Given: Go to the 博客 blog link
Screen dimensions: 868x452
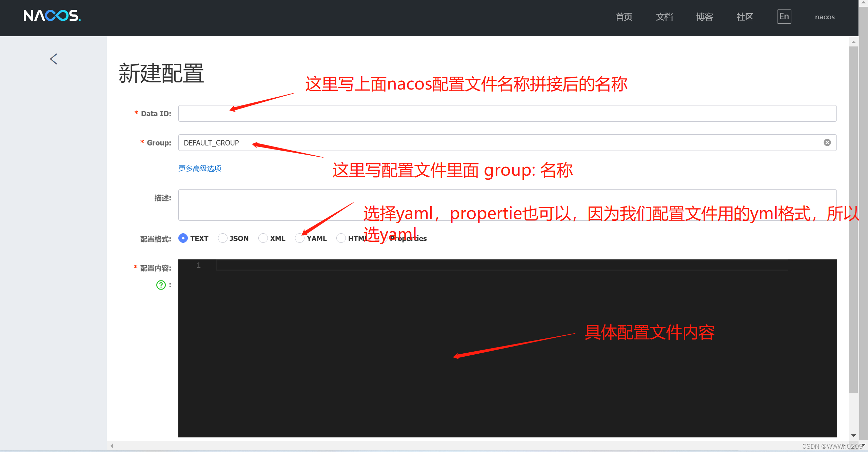Looking at the screenshot, I should 704,17.
